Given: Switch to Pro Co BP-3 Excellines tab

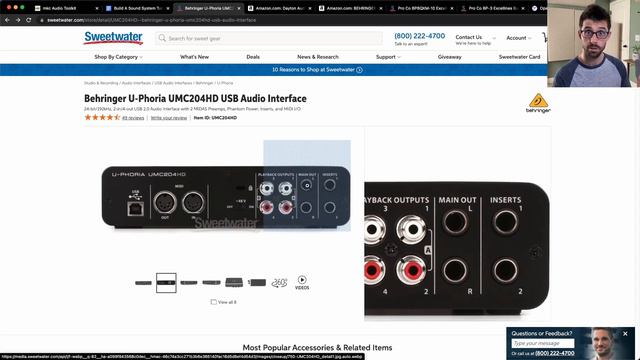Looking at the screenshot, I should pyautogui.click(x=492, y=8).
